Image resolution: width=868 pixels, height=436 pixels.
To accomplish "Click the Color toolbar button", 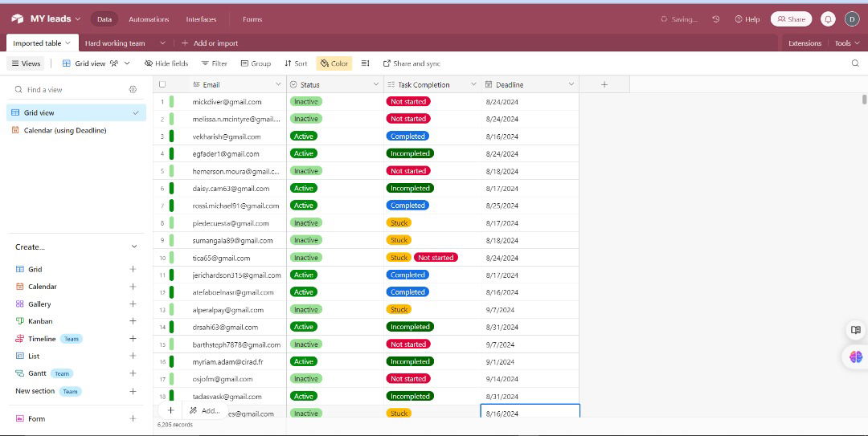I will [x=334, y=63].
